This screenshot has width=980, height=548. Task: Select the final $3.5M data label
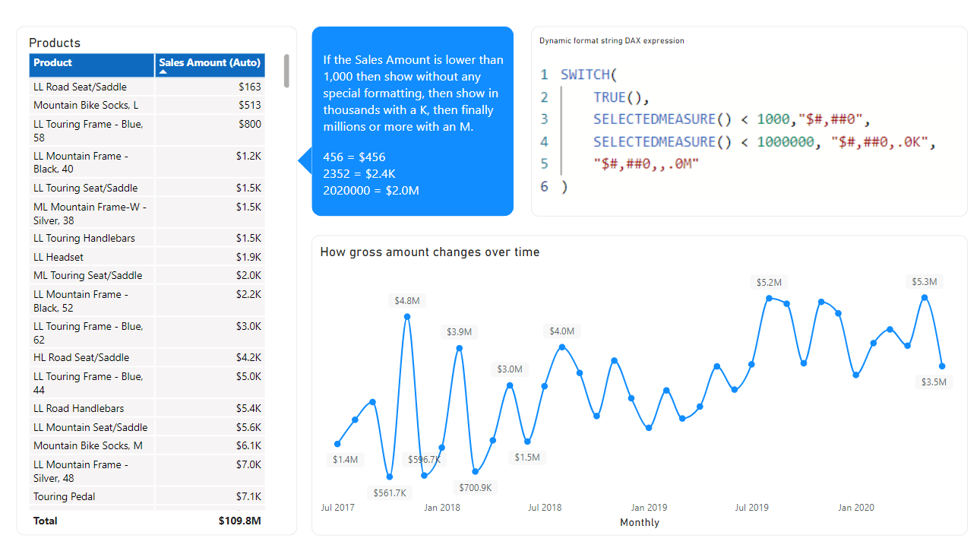tap(934, 382)
